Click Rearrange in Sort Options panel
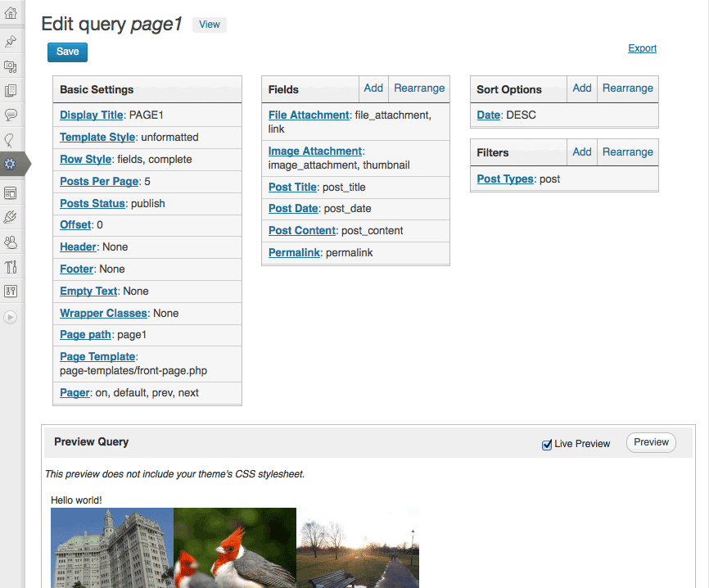 [628, 88]
